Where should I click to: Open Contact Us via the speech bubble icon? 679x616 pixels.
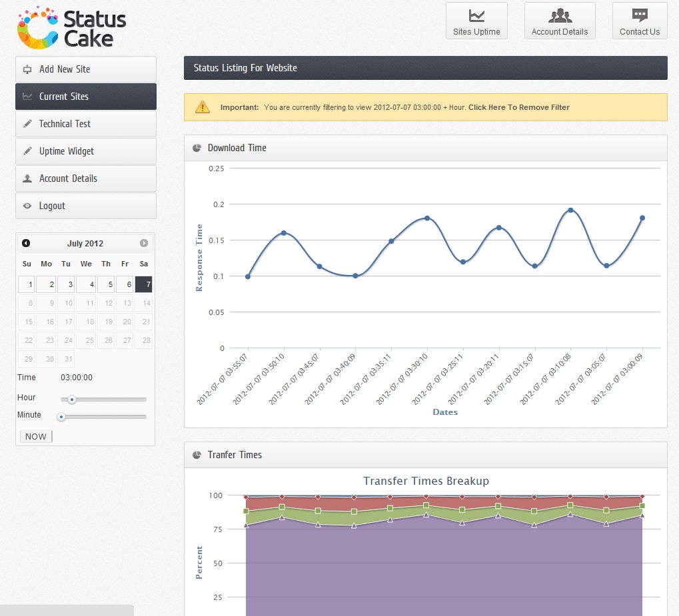tap(639, 16)
